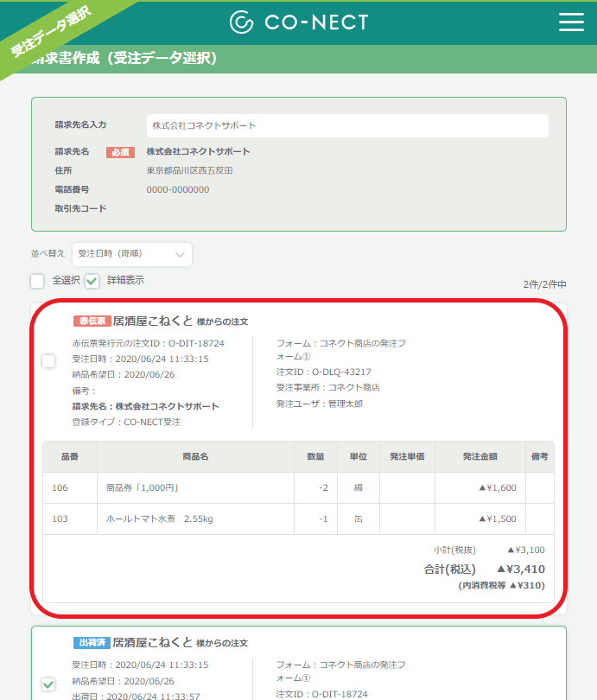This screenshot has width=597, height=700.
Task: Click the 発注金額 column header
Action: pos(480,456)
